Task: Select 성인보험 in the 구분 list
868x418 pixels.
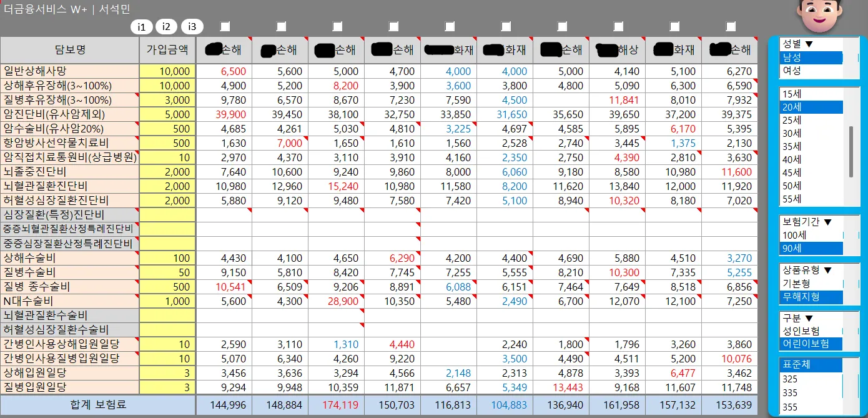Action: pyautogui.click(x=811, y=331)
